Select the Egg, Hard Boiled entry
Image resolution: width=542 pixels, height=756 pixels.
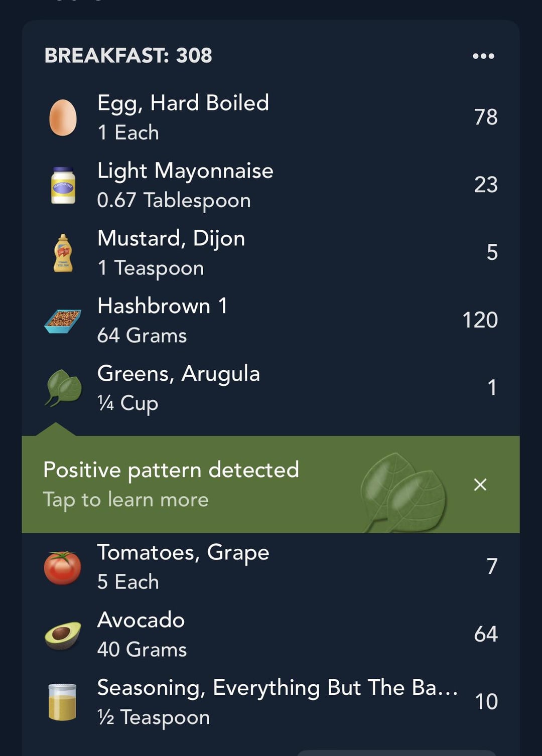click(270, 117)
